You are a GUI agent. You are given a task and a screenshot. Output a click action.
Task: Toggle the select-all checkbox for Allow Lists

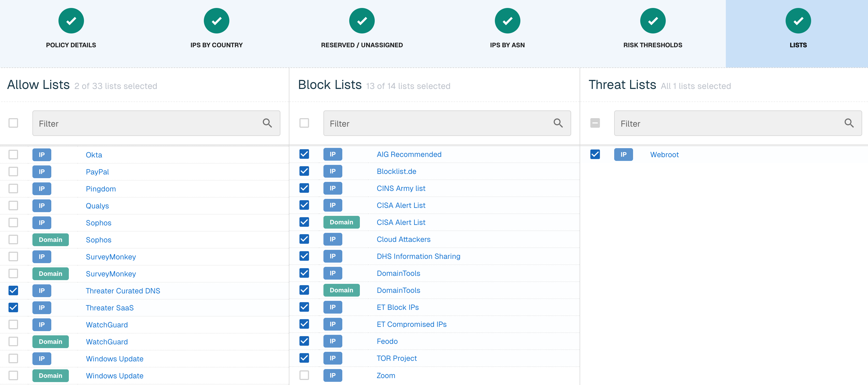coord(13,123)
